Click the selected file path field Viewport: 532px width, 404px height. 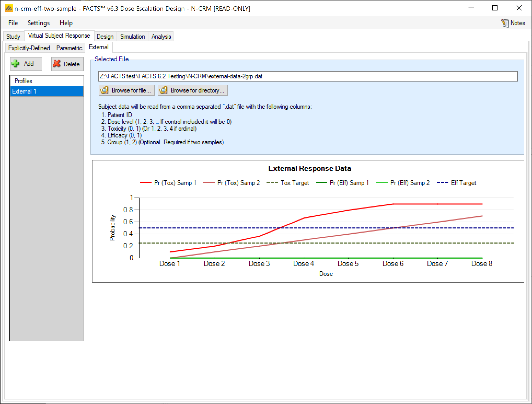308,76
